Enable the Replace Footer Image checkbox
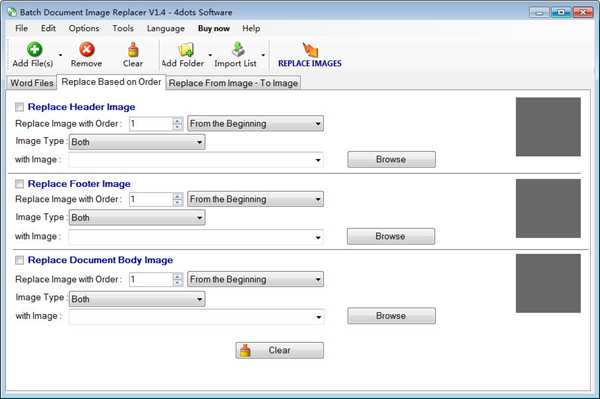 (x=19, y=184)
